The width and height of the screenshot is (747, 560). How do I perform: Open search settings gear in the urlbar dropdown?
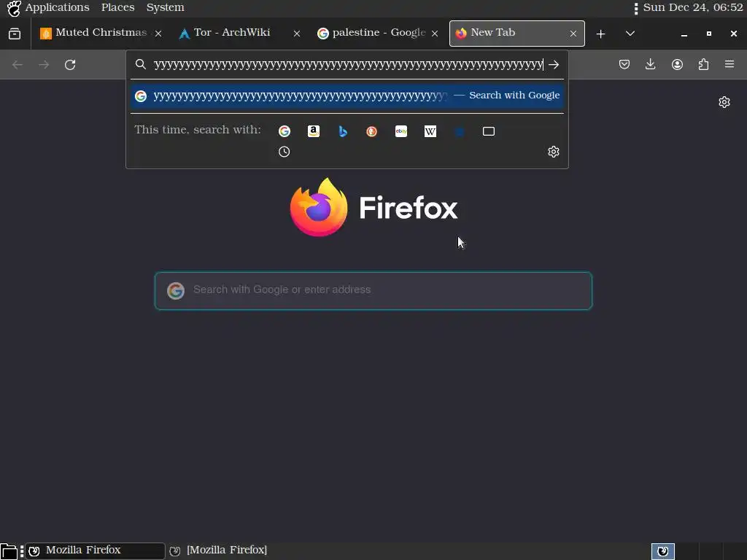coord(554,152)
